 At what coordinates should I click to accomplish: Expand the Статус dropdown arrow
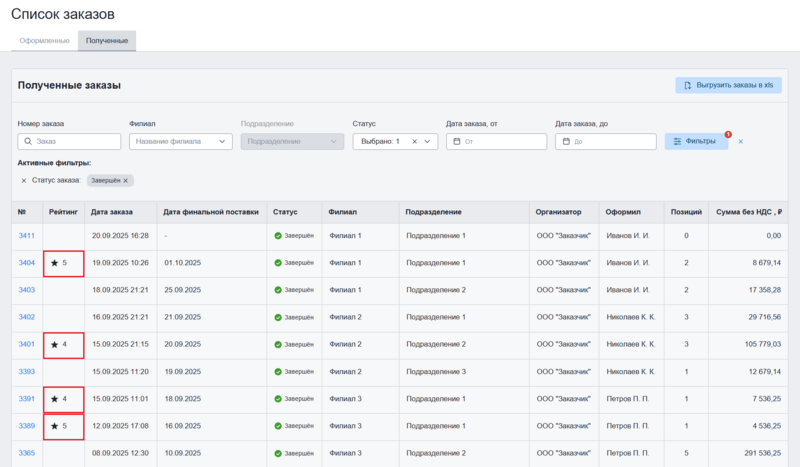428,142
